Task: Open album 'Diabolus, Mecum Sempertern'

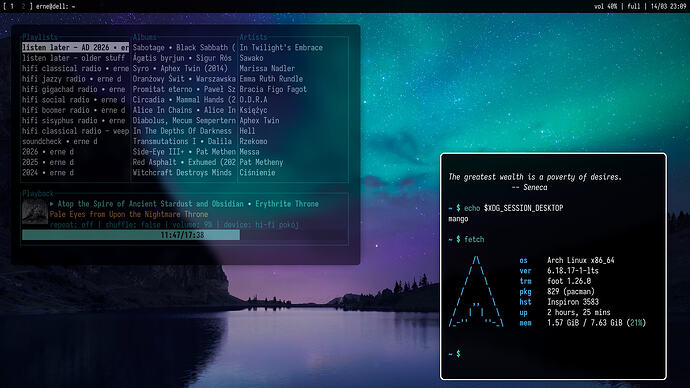Action: pyautogui.click(x=184, y=121)
